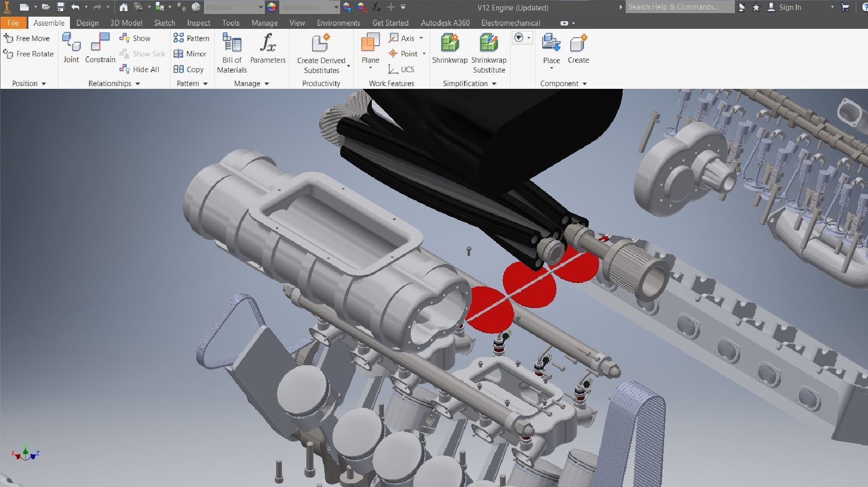
Task: Open the Manage tab
Action: (x=264, y=23)
